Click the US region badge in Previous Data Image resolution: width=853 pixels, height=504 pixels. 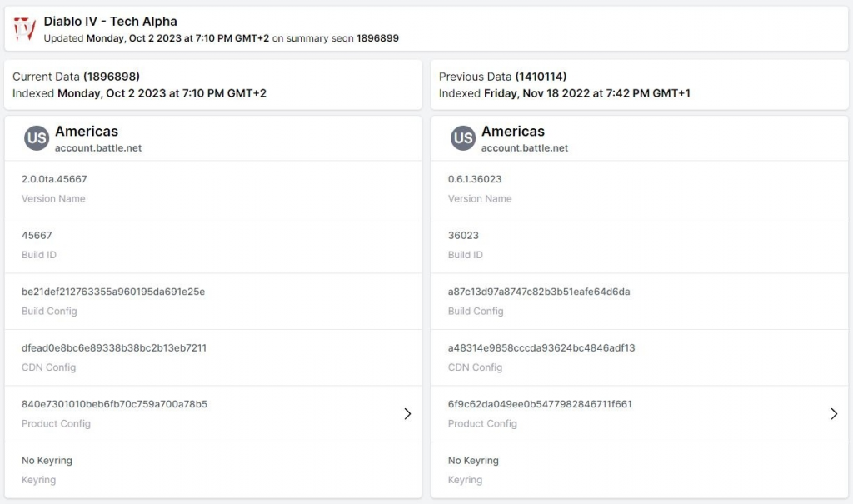(x=463, y=138)
